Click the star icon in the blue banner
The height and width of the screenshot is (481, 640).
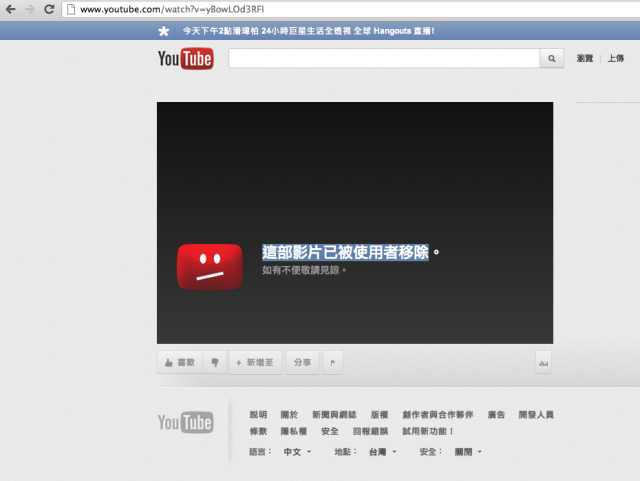tap(164, 31)
